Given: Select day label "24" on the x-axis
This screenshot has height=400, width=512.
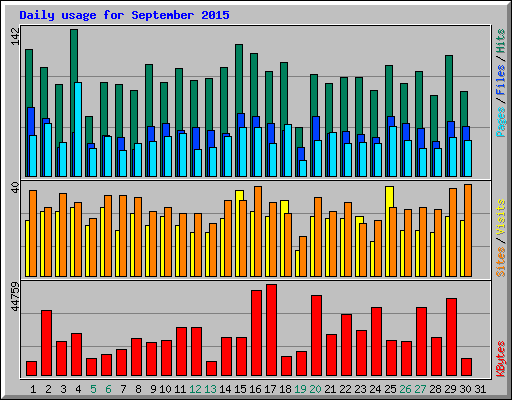Looking at the screenshot, I should (x=375, y=389).
